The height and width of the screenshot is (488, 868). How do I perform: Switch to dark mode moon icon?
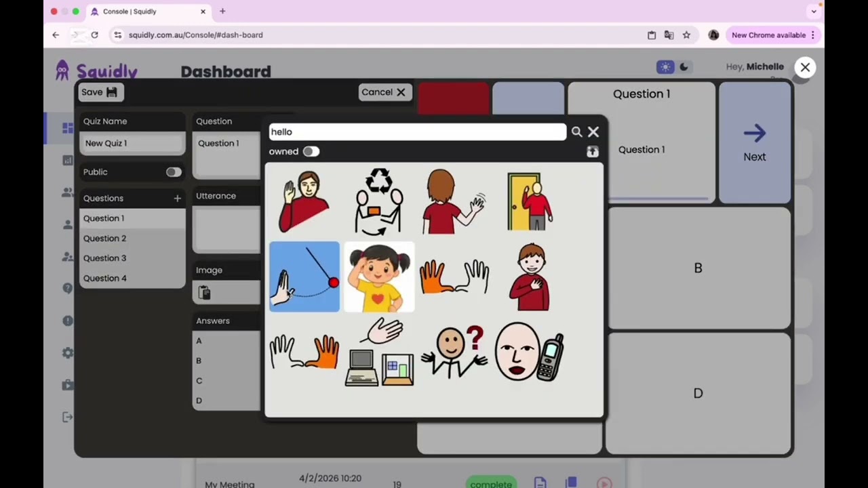(x=684, y=66)
